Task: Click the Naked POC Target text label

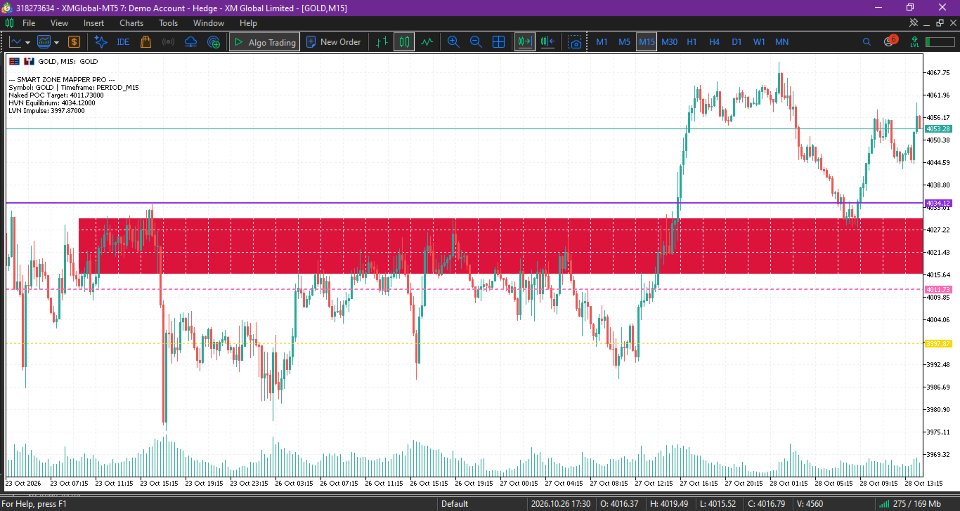Action: (x=56, y=95)
